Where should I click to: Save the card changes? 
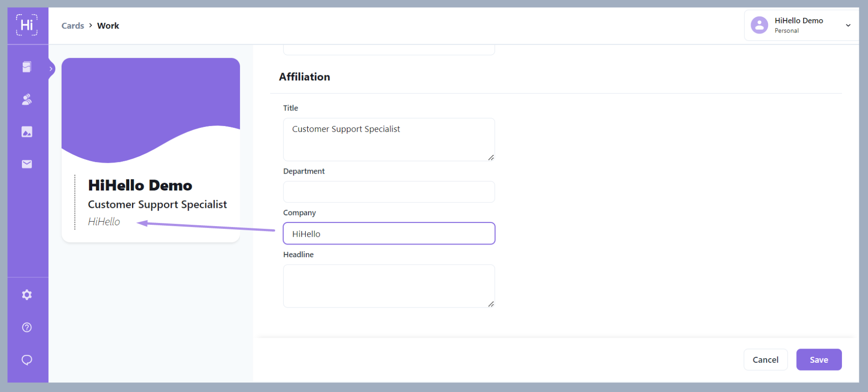[819, 360]
